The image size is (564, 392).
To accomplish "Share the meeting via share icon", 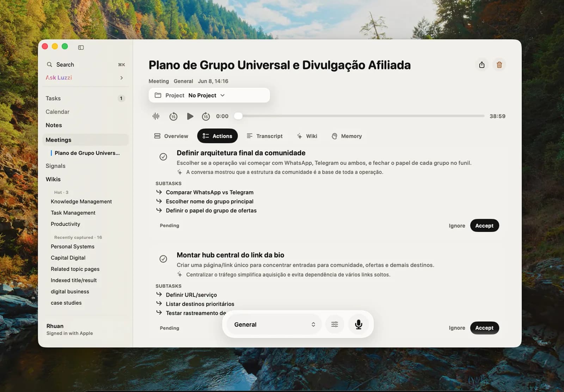I will [x=482, y=65].
